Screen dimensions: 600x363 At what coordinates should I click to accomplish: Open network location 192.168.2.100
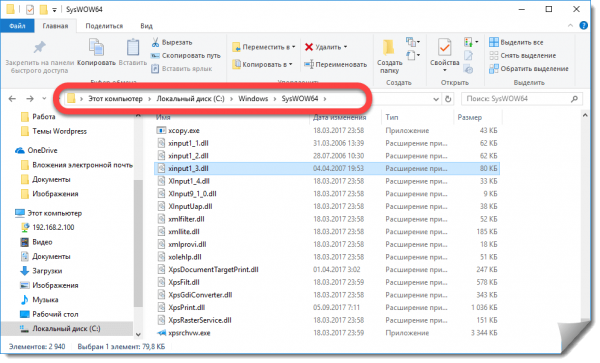coord(53,227)
